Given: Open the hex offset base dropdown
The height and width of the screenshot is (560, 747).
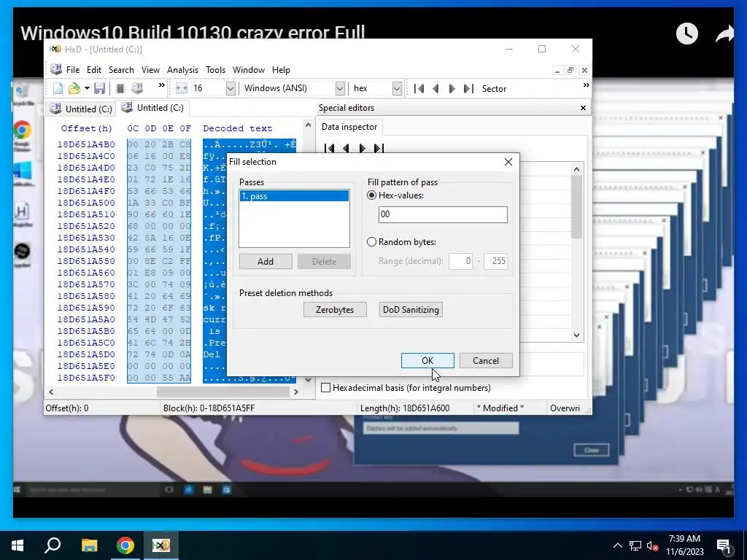Looking at the screenshot, I should tap(397, 88).
